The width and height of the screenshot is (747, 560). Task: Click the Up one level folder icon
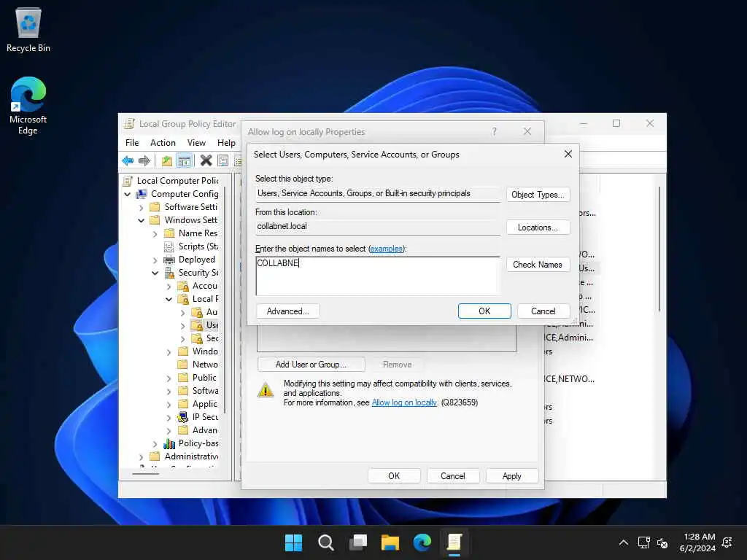tap(166, 160)
